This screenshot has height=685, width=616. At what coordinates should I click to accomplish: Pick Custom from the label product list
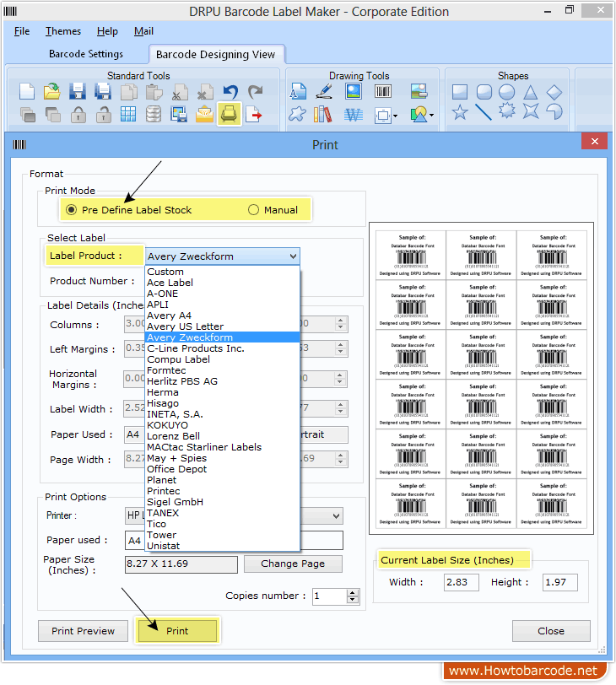click(223, 272)
